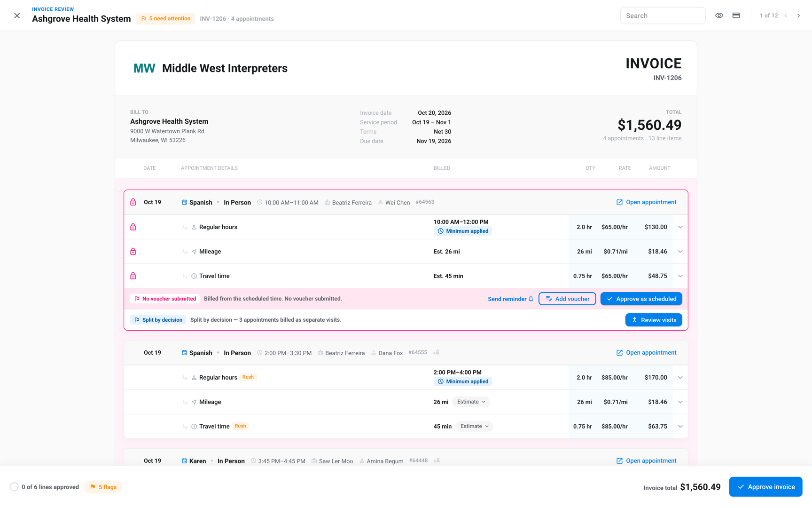
Task: Click lock icon on first Regular hours row
Action: click(x=133, y=227)
